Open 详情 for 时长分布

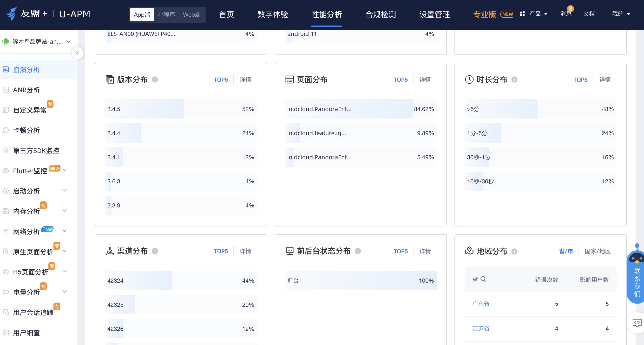[x=605, y=80]
